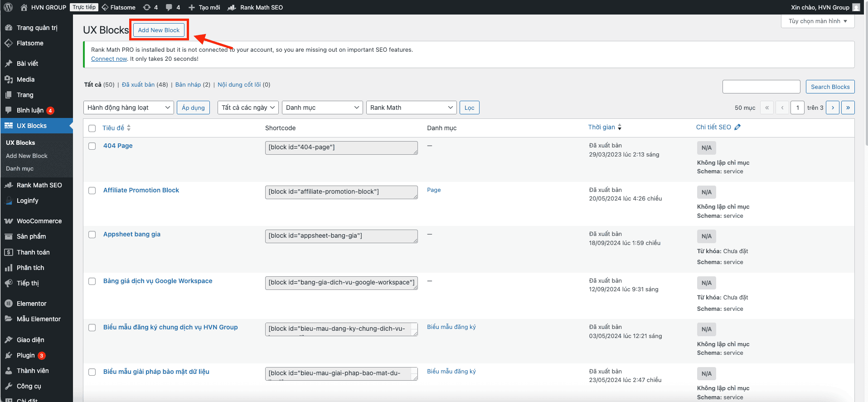Click the pencil icon beside Chi tiết SEO
Screen dimensions: 868x402
pyautogui.click(x=737, y=127)
